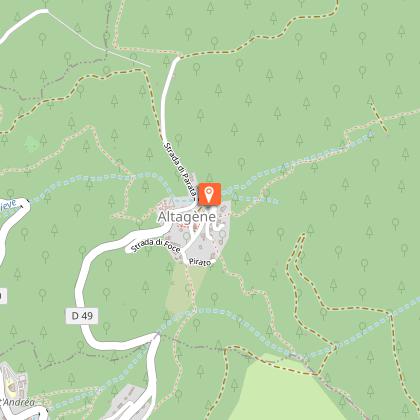The height and width of the screenshot is (420, 420).
Task: Click the thin white track in the upper left
Action: [x=99, y=39]
